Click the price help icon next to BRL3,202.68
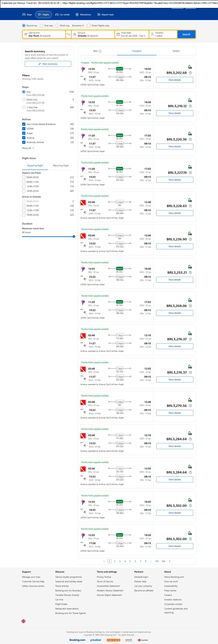The height and width of the screenshot is (644, 218). click(190, 73)
